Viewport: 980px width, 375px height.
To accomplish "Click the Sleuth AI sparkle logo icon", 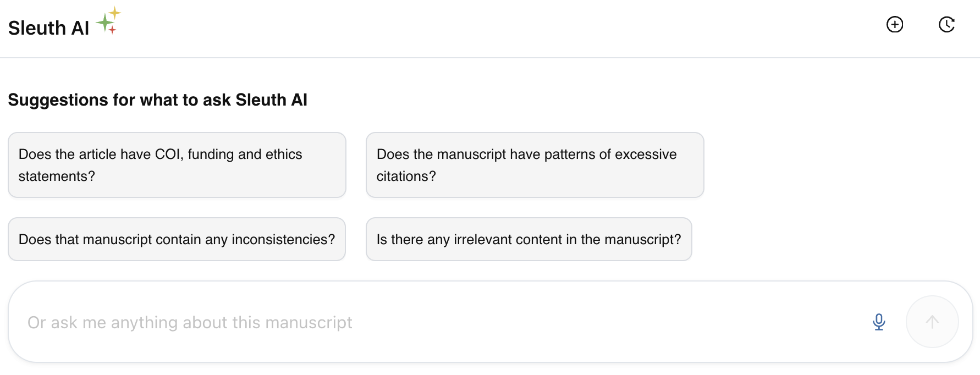I will 108,21.
